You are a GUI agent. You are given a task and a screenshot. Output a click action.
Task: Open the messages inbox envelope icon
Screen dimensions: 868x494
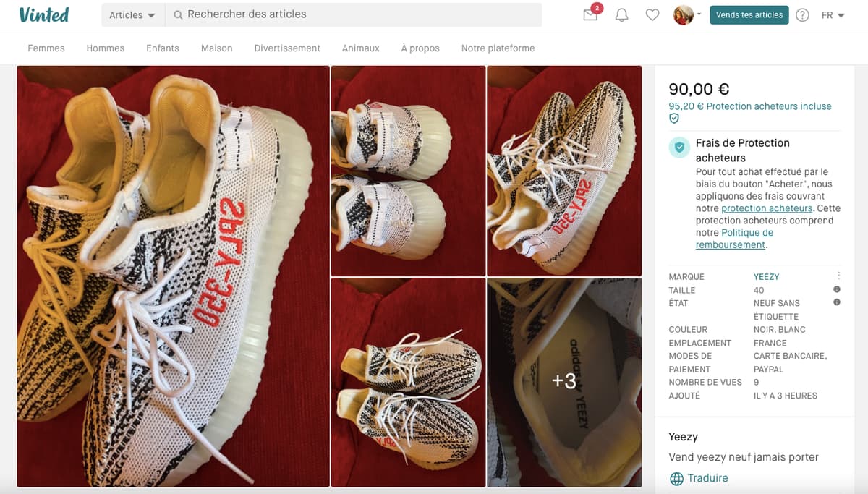click(x=590, y=15)
